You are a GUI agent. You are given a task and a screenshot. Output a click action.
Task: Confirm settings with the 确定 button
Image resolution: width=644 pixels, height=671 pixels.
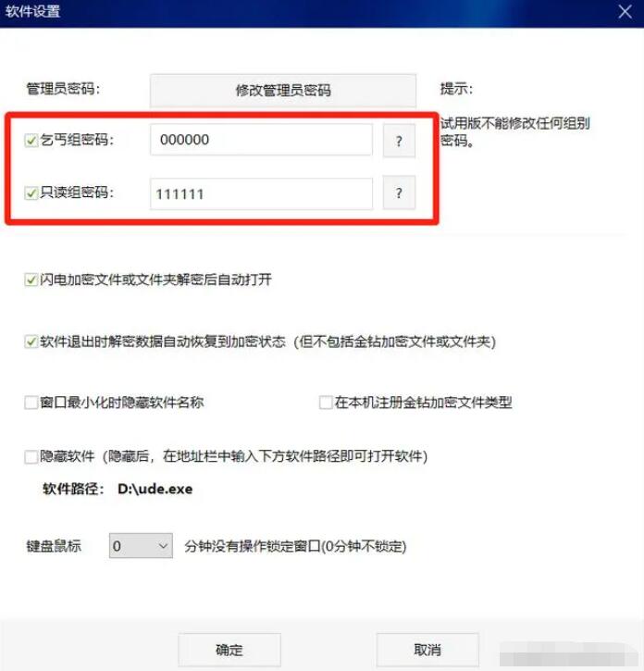tap(229, 650)
